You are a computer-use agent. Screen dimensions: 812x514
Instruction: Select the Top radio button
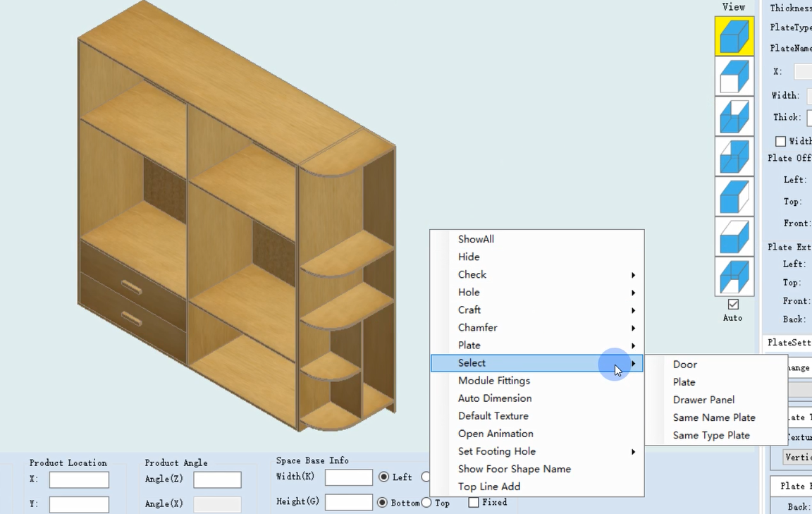pos(426,503)
